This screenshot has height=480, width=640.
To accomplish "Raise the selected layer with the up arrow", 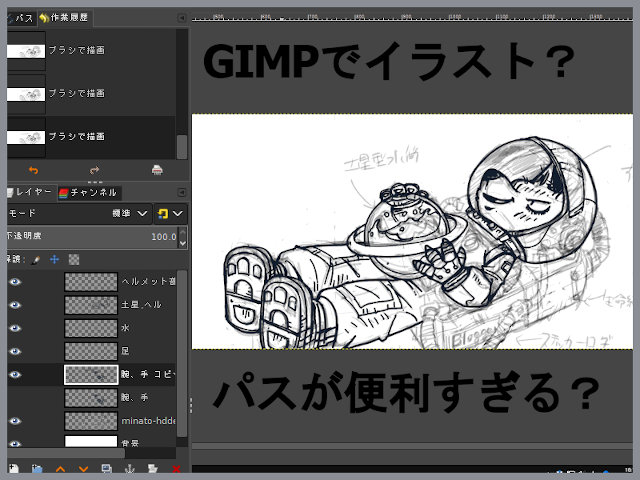I will click(x=60, y=469).
